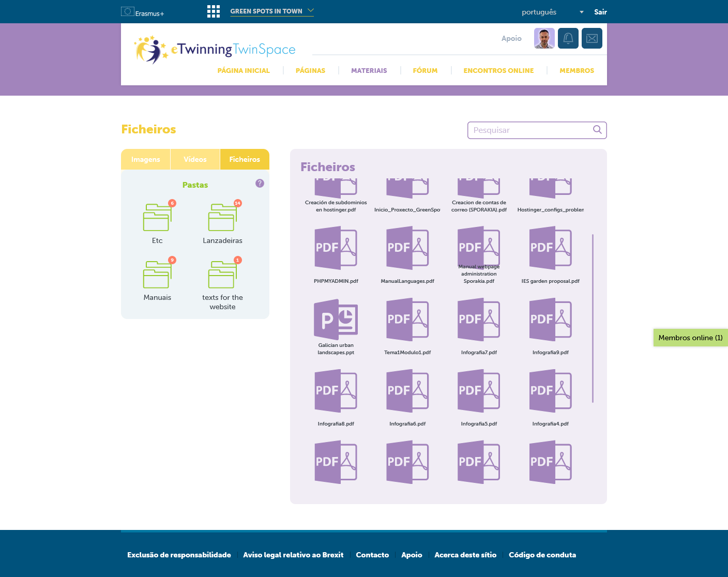The width and height of the screenshot is (728, 577).
Task: Click the Erasmus+ logo
Action: (x=143, y=12)
